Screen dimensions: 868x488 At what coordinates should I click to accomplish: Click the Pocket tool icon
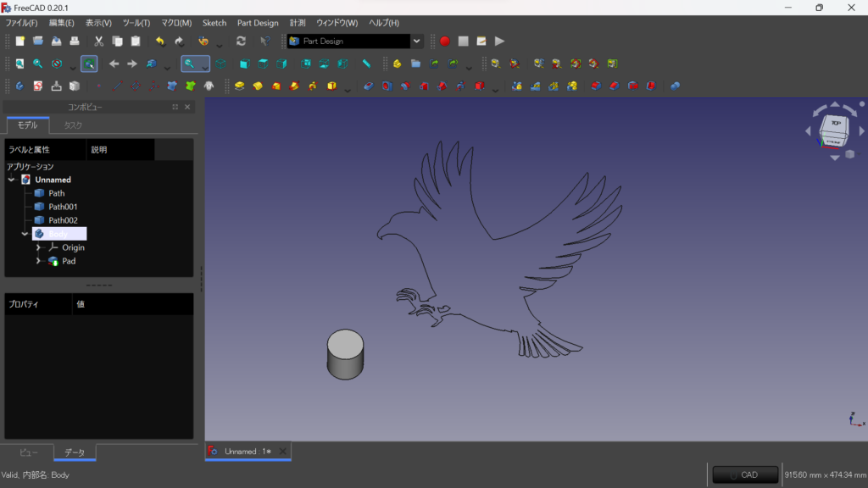(369, 86)
